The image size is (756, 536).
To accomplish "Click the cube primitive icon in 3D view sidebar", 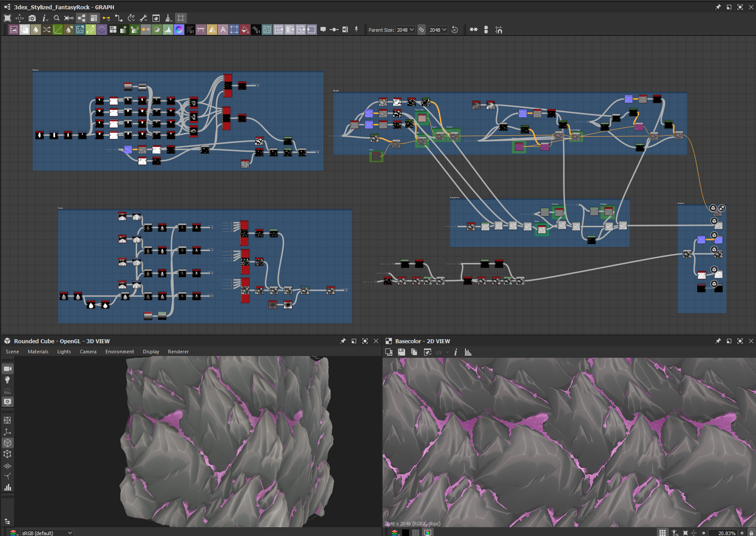I will [8, 443].
